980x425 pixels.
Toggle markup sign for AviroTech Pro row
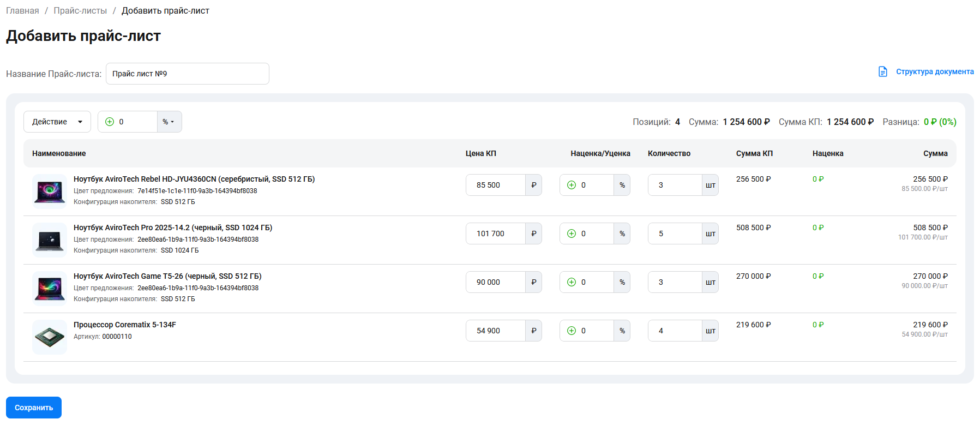pyautogui.click(x=572, y=234)
